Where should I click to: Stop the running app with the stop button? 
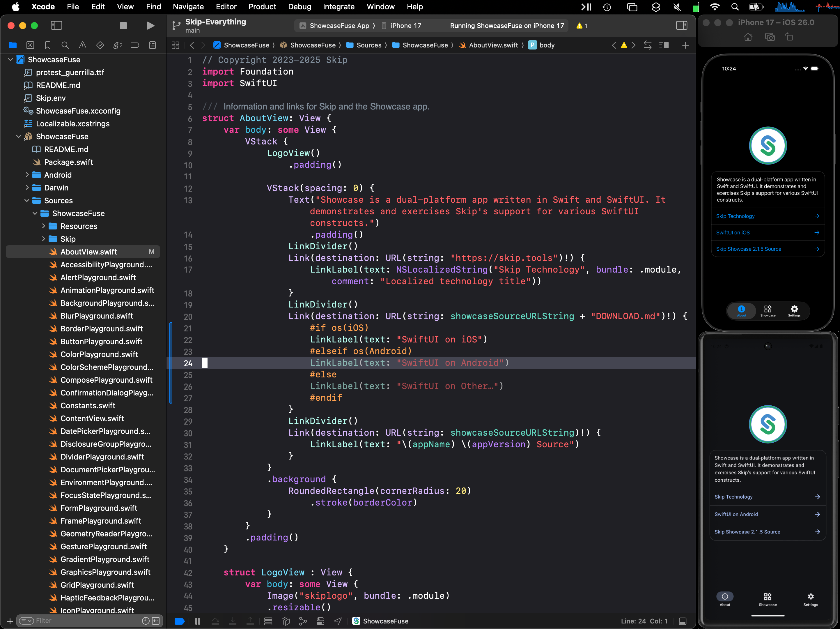coord(123,26)
